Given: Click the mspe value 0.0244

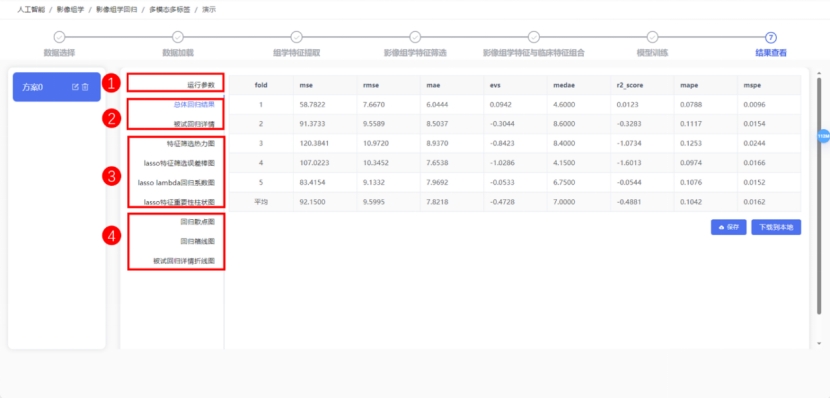Looking at the screenshot, I should (x=754, y=143).
